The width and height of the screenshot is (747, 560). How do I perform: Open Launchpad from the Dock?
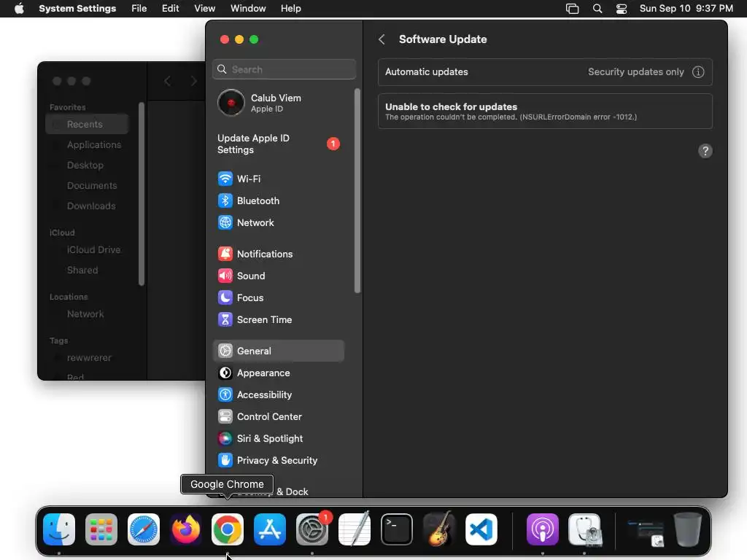click(101, 529)
